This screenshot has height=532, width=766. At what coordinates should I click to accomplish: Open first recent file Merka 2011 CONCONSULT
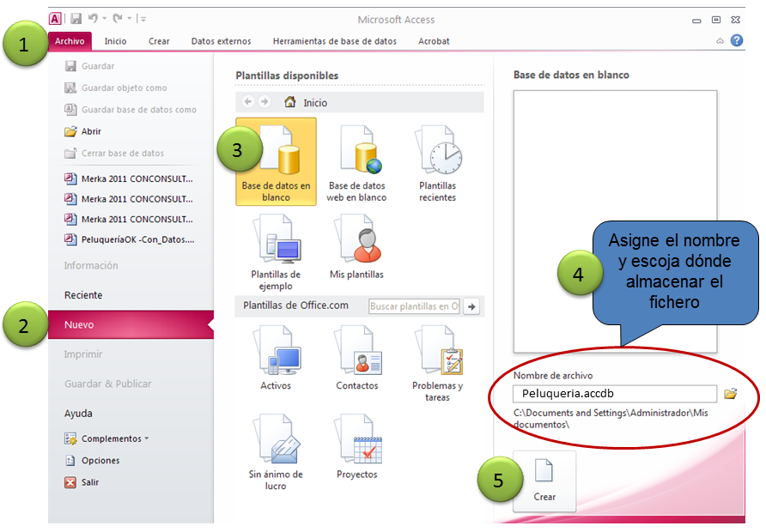[x=129, y=178]
